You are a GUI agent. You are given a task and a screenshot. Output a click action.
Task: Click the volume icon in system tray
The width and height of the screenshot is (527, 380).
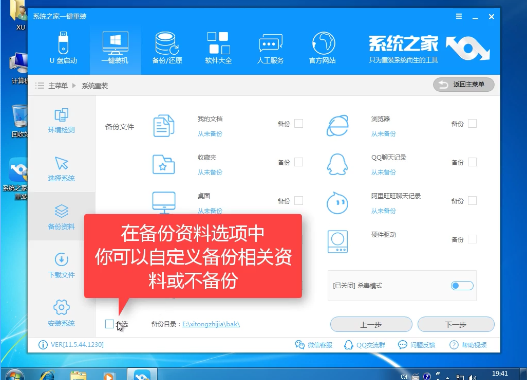coord(473,377)
